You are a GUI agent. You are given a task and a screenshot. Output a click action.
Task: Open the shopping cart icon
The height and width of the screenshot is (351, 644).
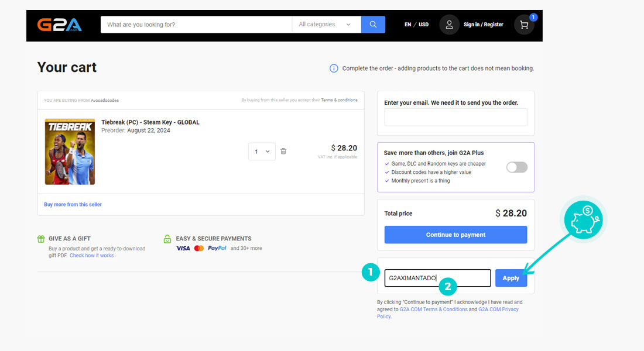(x=524, y=25)
